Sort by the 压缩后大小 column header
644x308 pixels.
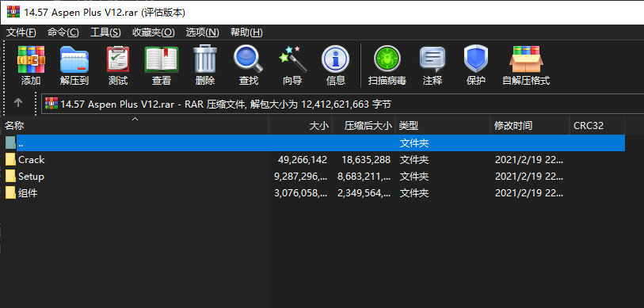364,126
